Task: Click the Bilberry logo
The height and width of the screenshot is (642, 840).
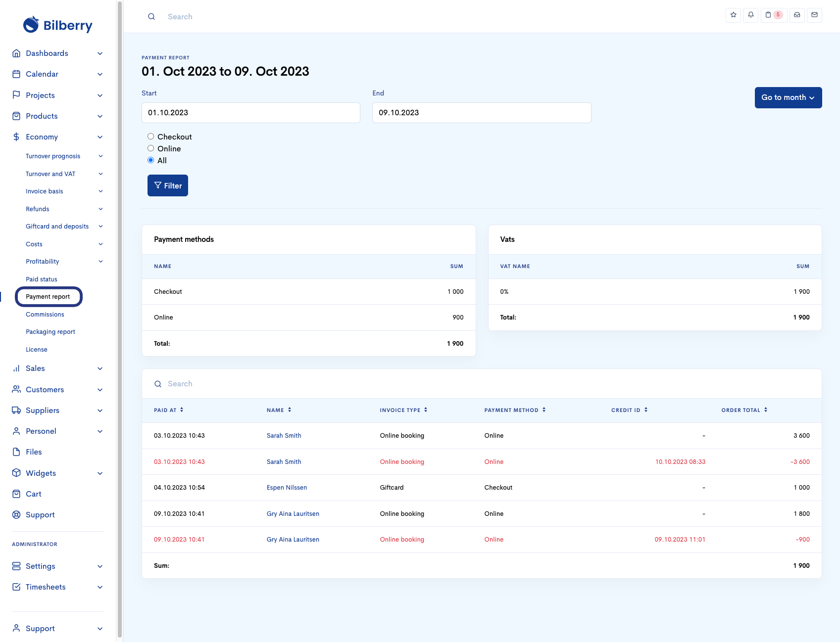Action: pos(58,25)
